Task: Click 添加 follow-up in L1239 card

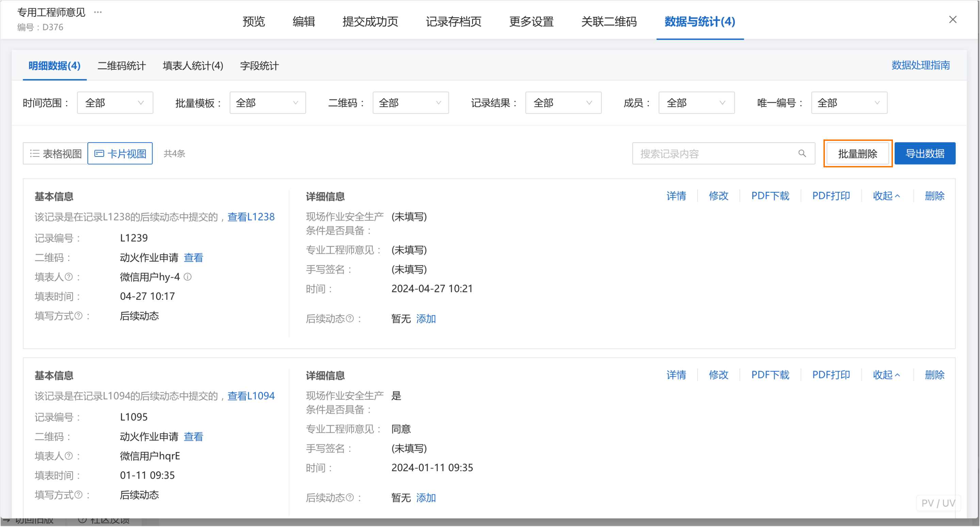Action: 426,318
